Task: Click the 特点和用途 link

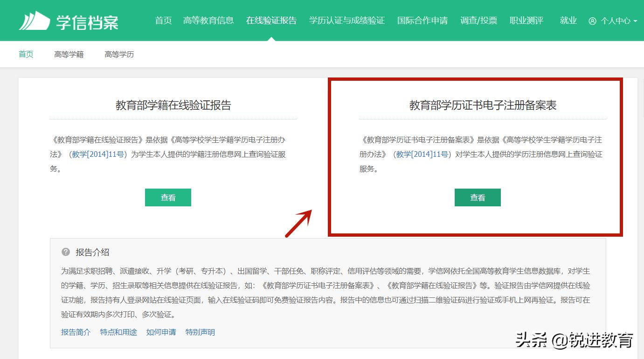Action: (x=118, y=332)
